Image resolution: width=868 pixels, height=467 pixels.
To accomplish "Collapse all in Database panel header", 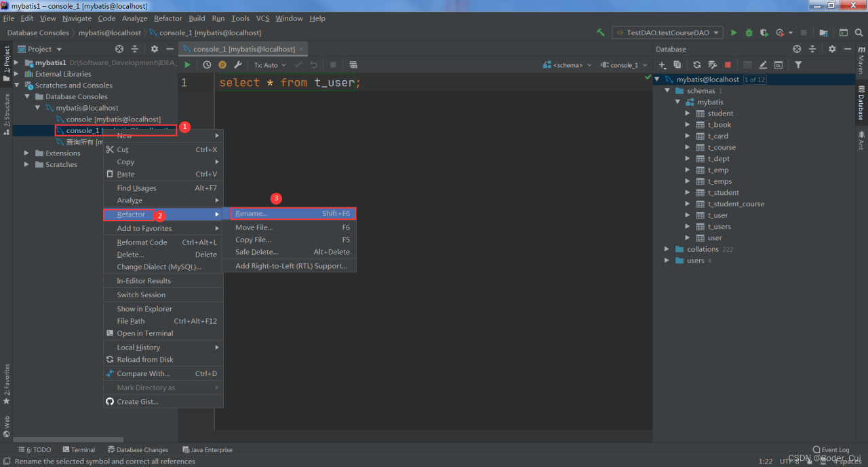I will tap(812, 49).
